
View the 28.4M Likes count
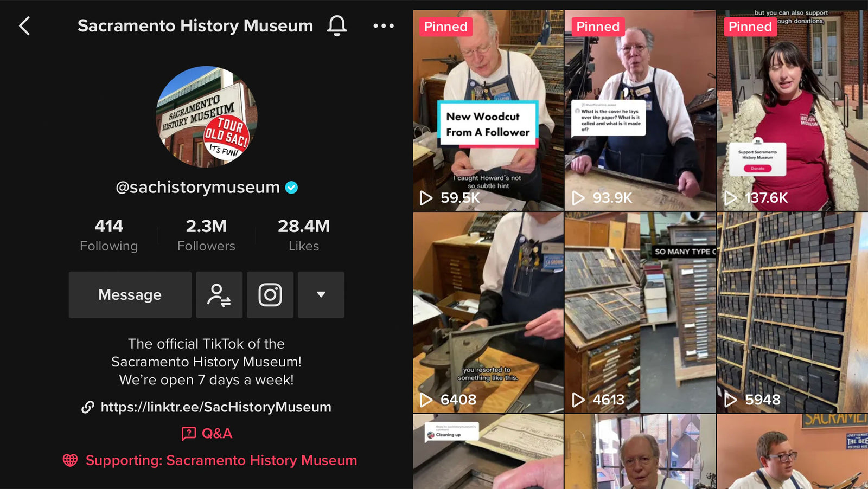click(304, 235)
